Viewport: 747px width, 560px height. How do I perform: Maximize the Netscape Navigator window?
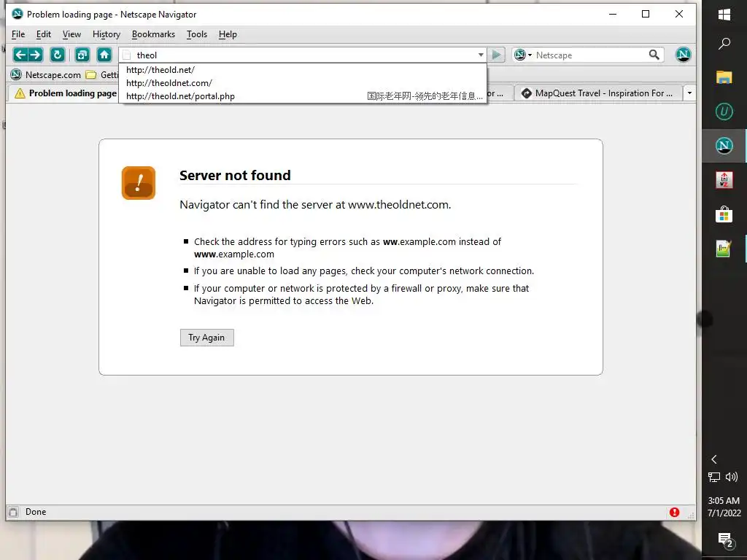pyautogui.click(x=646, y=15)
